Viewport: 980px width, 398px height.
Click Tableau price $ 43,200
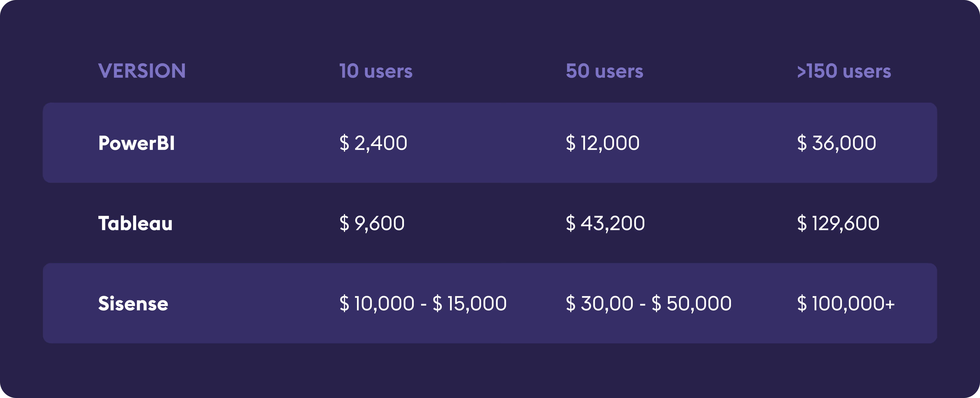click(605, 223)
